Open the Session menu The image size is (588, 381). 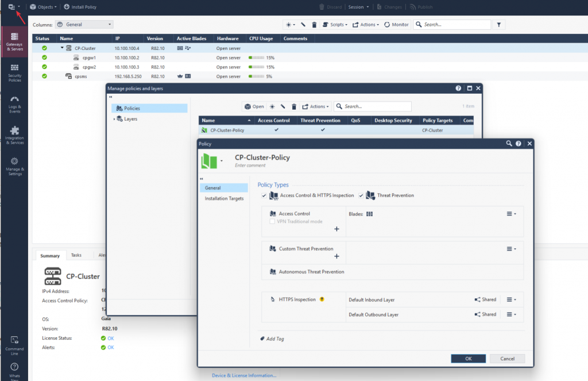click(x=358, y=7)
